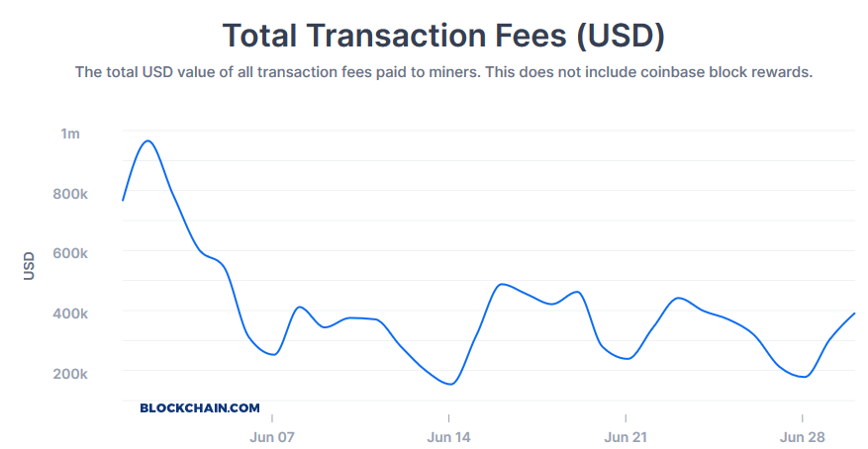This screenshot has height=449, width=868.
Task: Select the Jun 28 date label
Action: pos(802,436)
